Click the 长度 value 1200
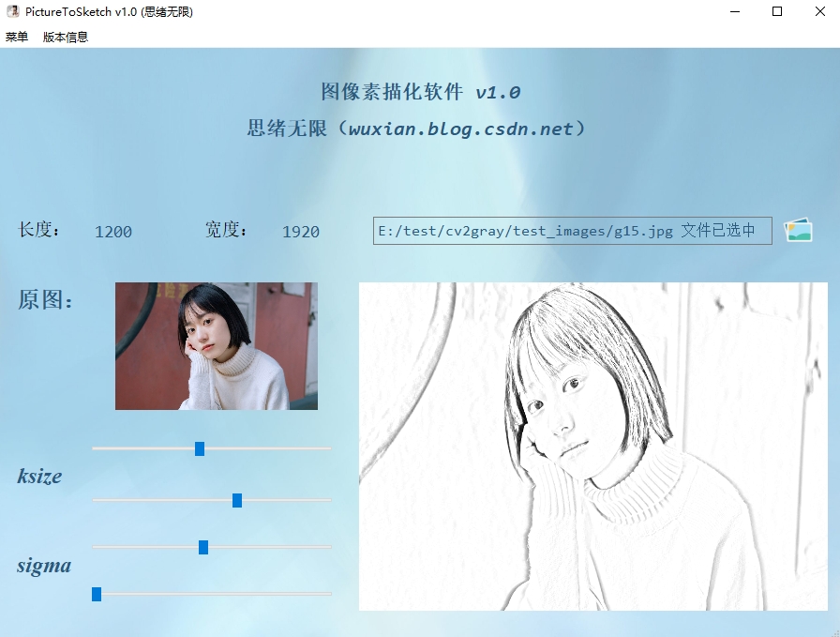The width and height of the screenshot is (840, 637). pos(113,232)
